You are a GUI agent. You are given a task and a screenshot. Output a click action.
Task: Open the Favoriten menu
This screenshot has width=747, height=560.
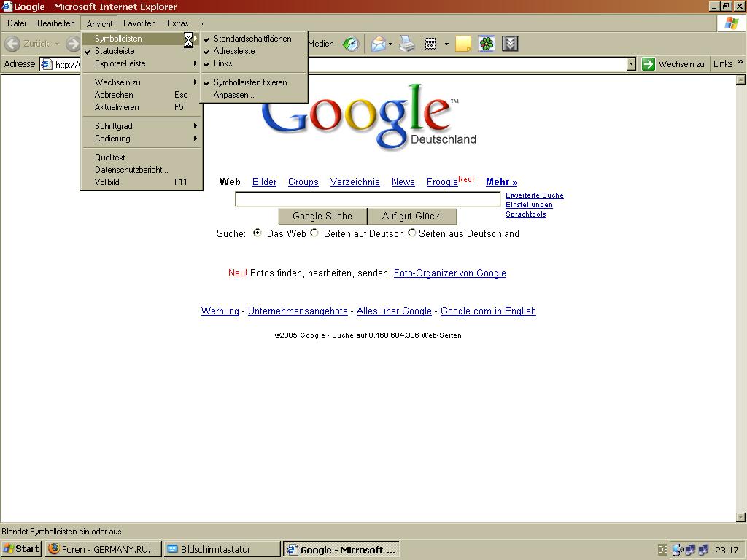pos(139,23)
